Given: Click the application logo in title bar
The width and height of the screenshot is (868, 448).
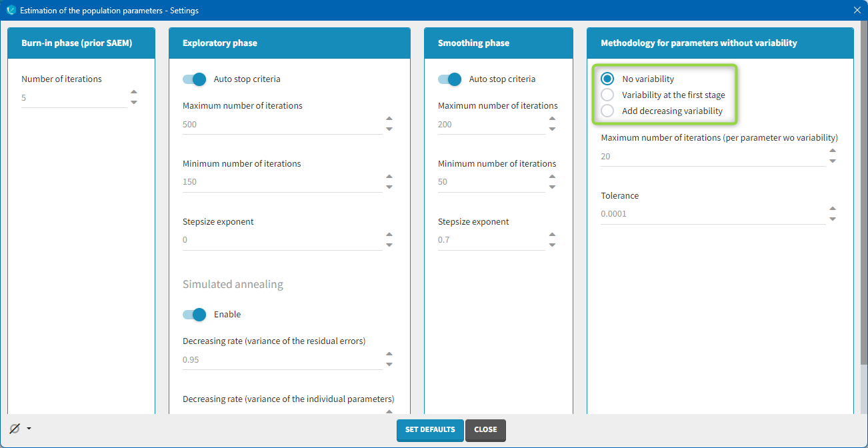Looking at the screenshot, I should [11, 11].
